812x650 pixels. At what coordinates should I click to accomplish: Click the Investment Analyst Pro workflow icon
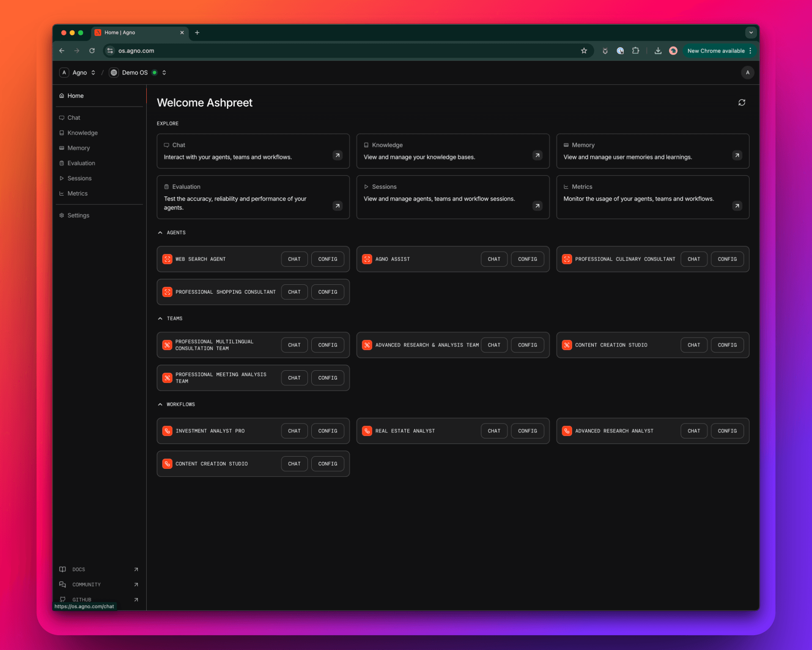(167, 431)
